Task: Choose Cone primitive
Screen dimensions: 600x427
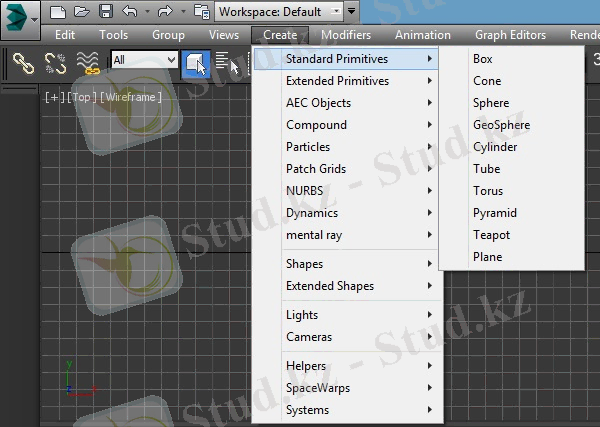Action: [512, 81]
